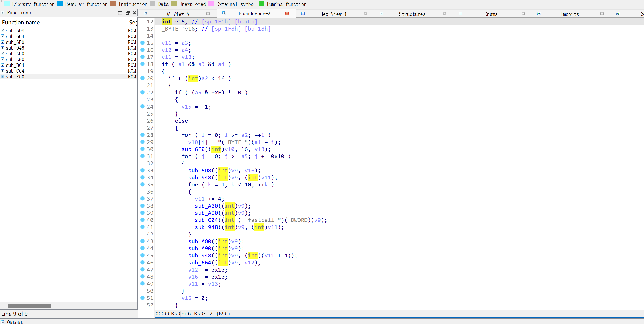The image size is (644, 324).
Task: Click the Regular function color swatch
Action: point(60,4)
